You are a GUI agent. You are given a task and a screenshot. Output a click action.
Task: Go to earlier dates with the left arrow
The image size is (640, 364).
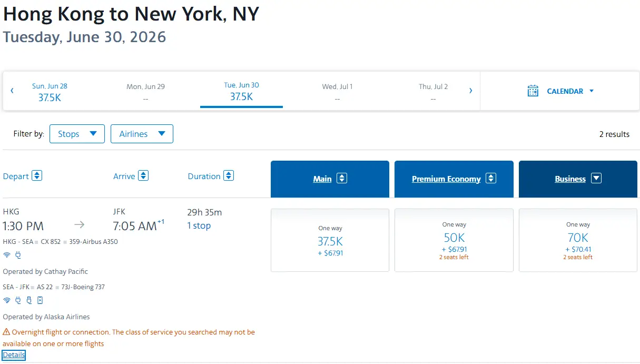tap(12, 91)
